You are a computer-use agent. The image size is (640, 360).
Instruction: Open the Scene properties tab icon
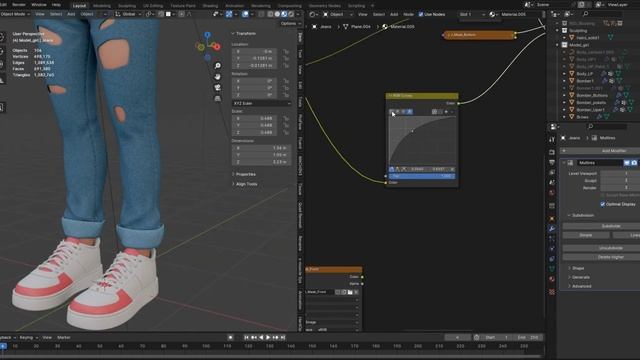pyautogui.click(x=552, y=182)
